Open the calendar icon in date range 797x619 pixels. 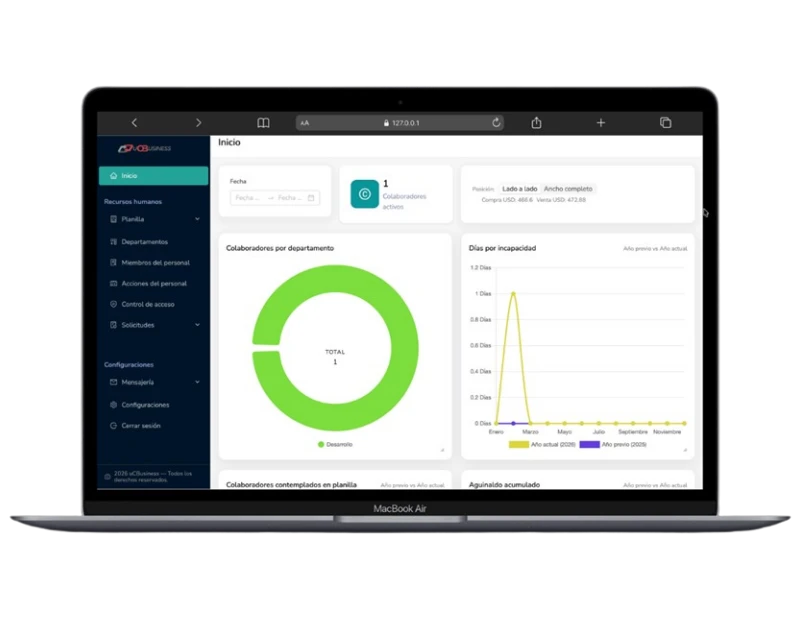pyautogui.click(x=311, y=198)
